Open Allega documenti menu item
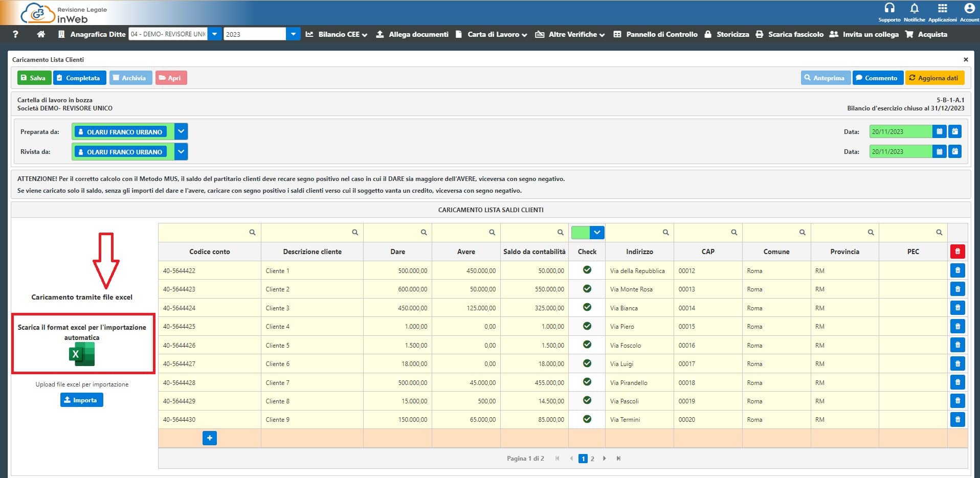This screenshot has width=980, height=478. [x=412, y=34]
